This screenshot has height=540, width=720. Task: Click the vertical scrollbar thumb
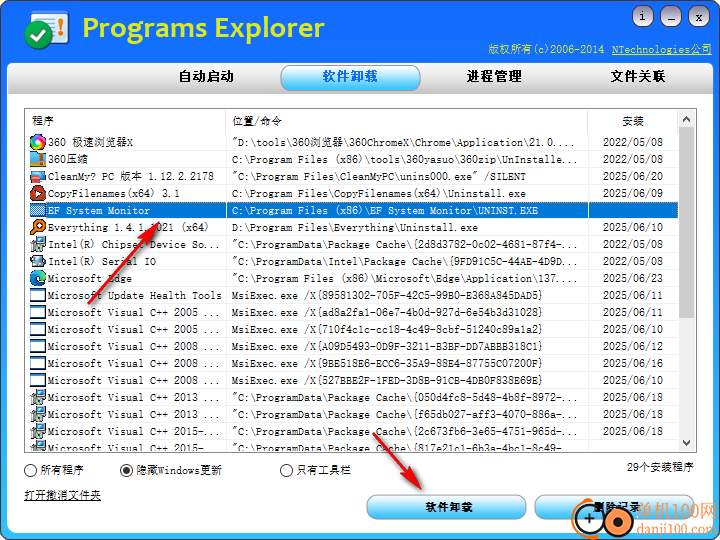pos(686,223)
